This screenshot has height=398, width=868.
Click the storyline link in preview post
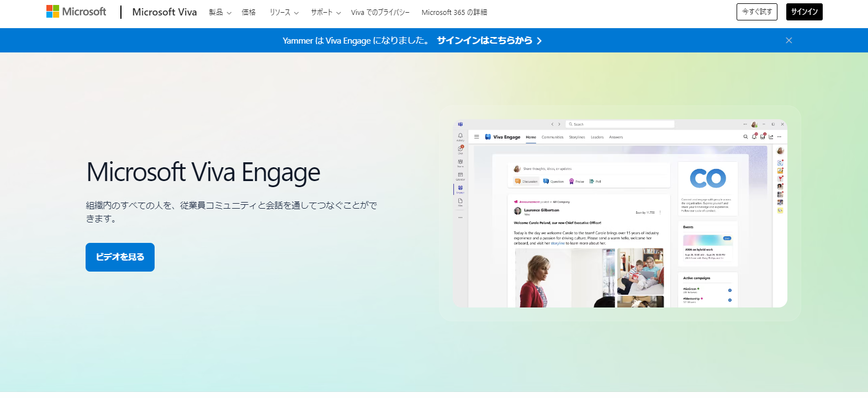click(x=558, y=243)
